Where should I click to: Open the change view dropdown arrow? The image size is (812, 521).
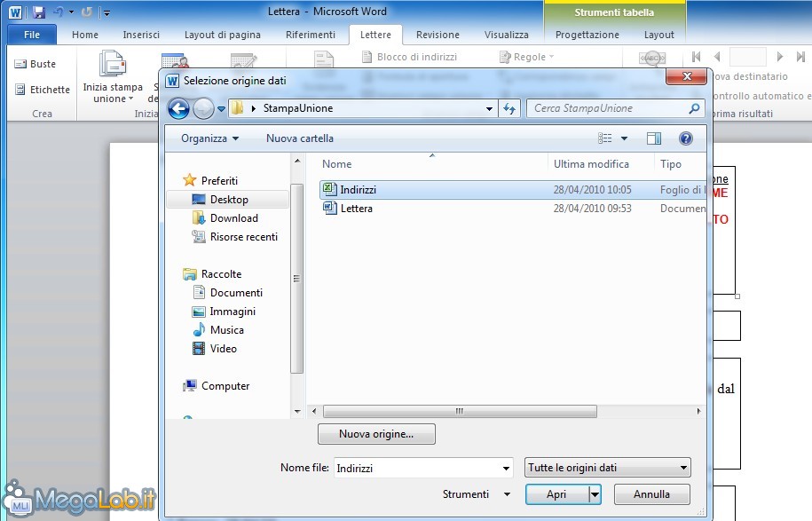click(624, 138)
